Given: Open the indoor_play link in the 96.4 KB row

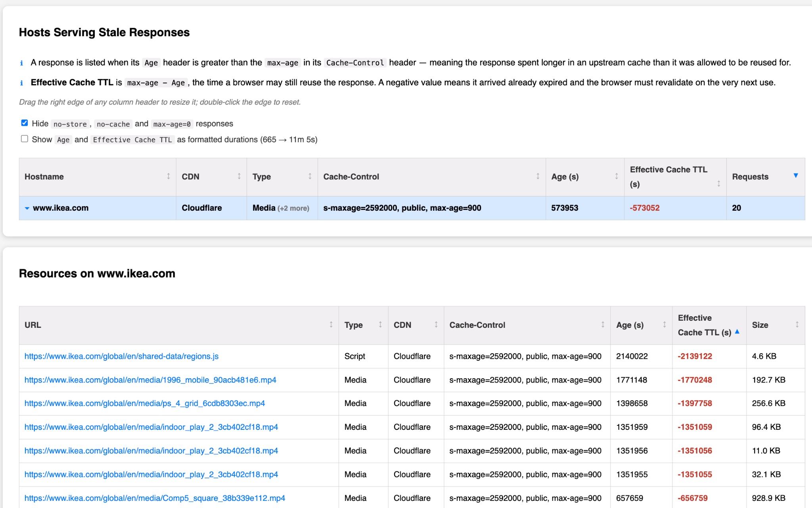Looking at the screenshot, I should pyautogui.click(x=151, y=427).
